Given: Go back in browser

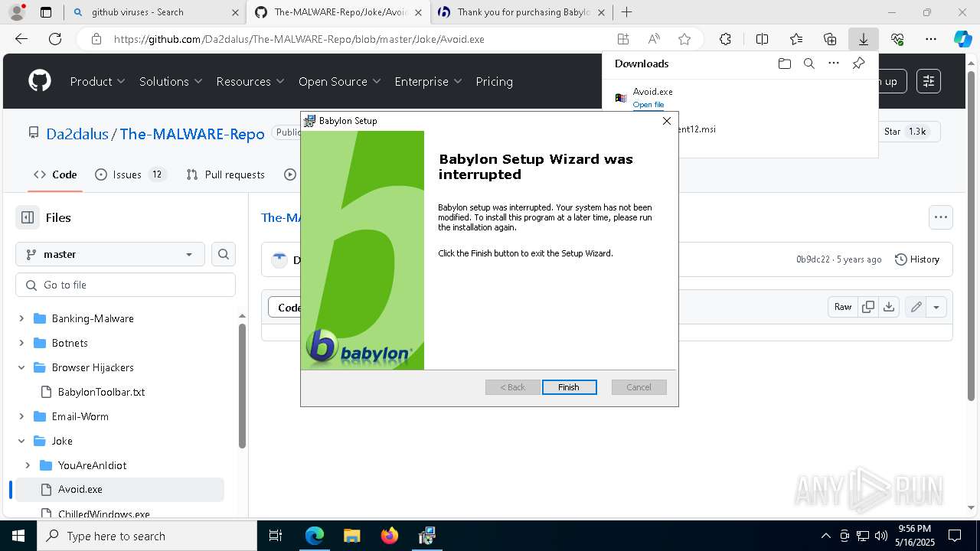Looking at the screenshot, I should [21, 39].
